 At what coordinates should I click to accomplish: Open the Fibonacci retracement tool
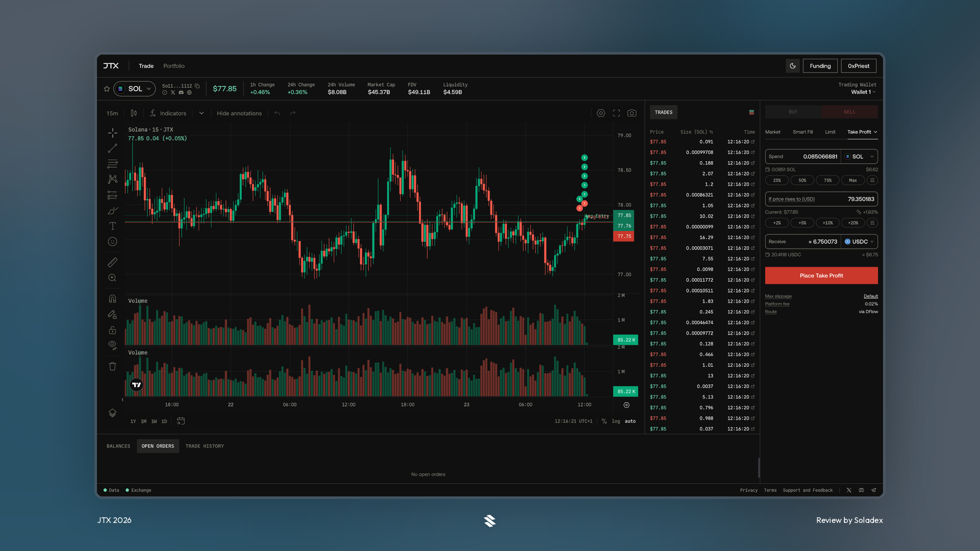point(112,164)
